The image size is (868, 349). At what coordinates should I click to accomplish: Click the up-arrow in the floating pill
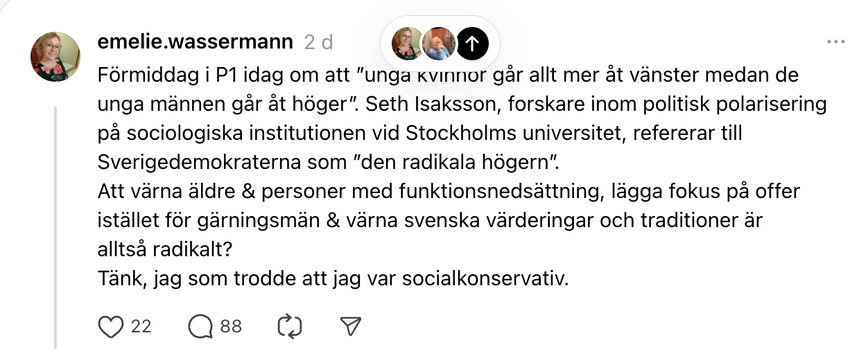(473, 43)
